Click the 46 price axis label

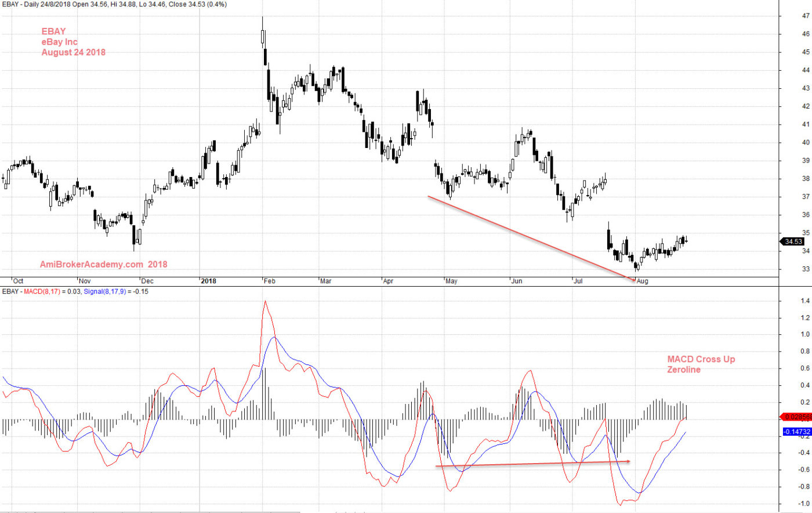coord(806,34)
